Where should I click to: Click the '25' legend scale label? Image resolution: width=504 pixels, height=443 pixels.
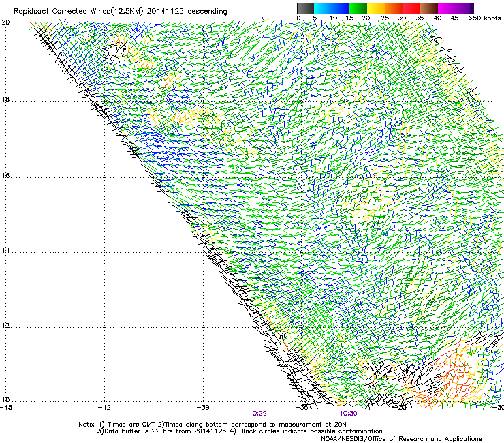pos(385,18)
